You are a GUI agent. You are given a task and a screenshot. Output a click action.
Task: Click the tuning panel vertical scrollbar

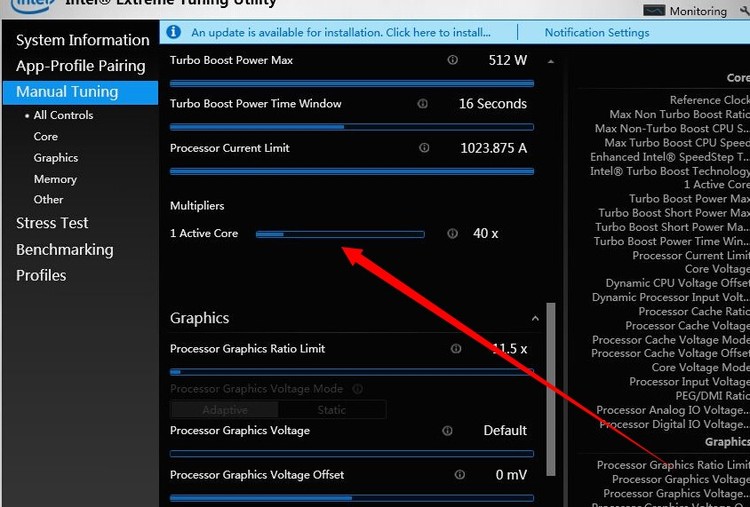point(551,388)
